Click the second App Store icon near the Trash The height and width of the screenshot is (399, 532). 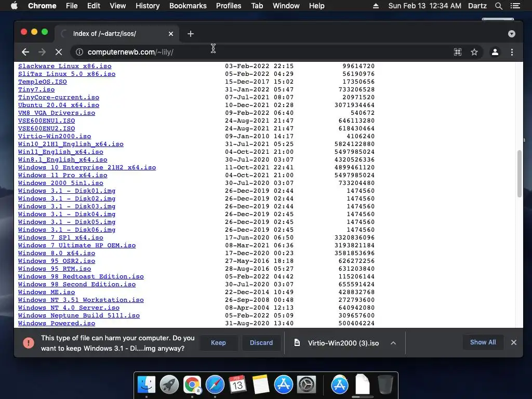340,385
